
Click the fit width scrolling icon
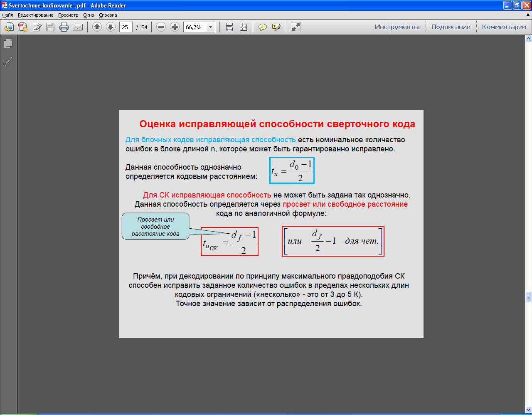(x=229, y=27)
